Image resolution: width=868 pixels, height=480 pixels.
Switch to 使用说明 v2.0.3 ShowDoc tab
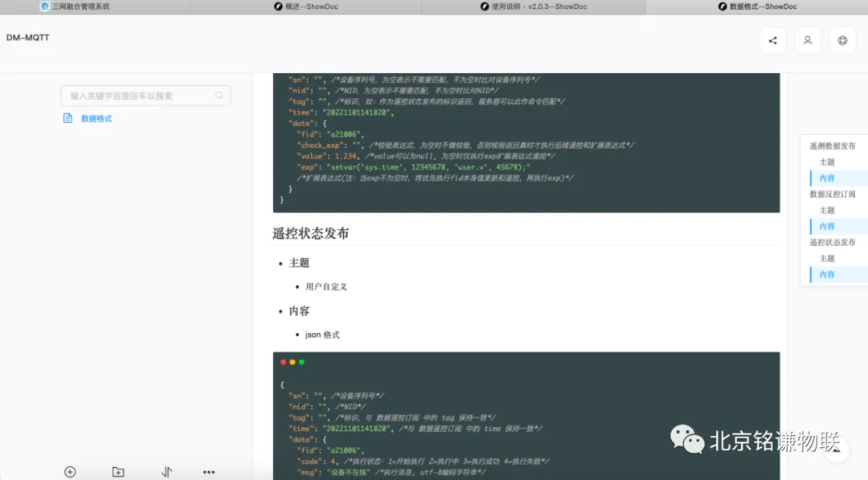pos(534,6)
